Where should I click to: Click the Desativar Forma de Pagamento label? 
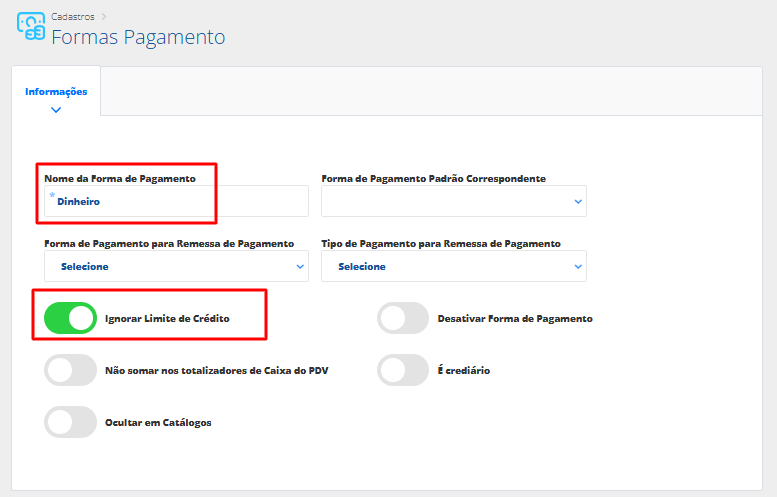[515, 318]
